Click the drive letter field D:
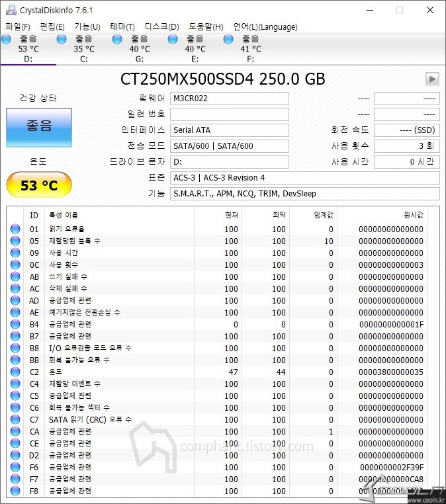This screenshot has width=446, height=504. 229,161
